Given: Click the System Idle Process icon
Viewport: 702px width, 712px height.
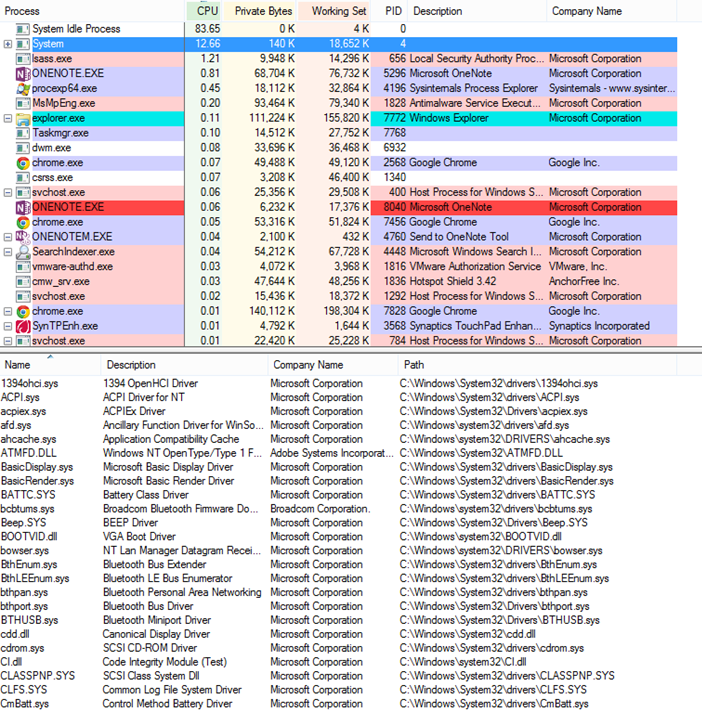Looking at the screenshot, I should coord(23,30).
